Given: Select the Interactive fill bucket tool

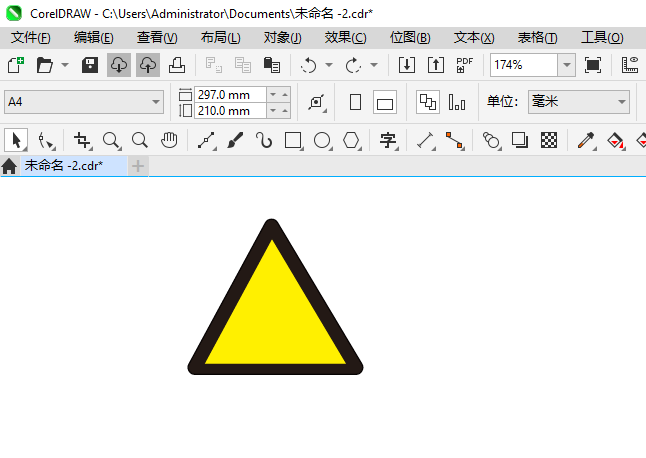Looking at the screenshot, I should click(x=616, y=140).
